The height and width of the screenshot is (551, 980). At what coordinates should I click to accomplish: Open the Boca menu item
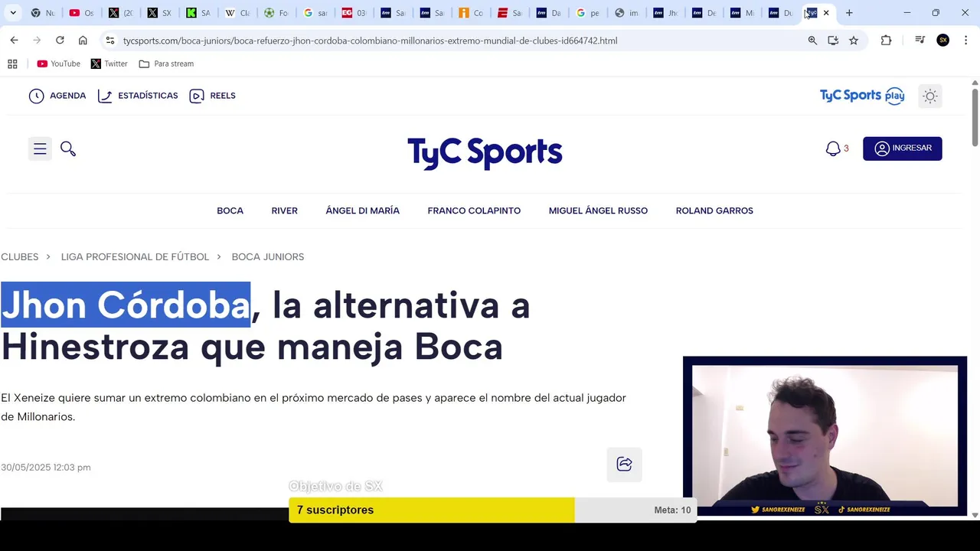click(230, 210)
